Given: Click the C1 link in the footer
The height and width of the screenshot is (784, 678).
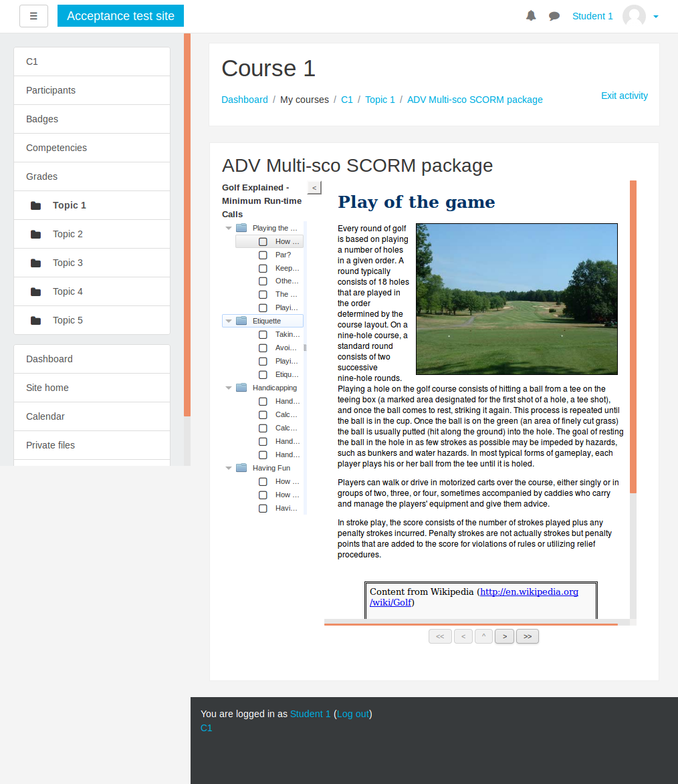Looking at the screenshot, I should point(206,728).
